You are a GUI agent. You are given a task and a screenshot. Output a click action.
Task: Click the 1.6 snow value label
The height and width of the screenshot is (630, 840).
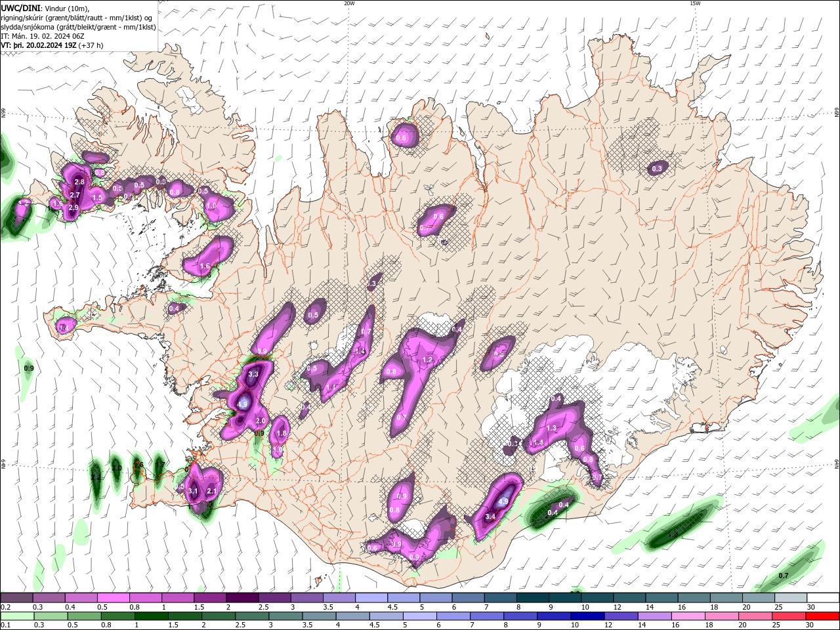(205, 266)
